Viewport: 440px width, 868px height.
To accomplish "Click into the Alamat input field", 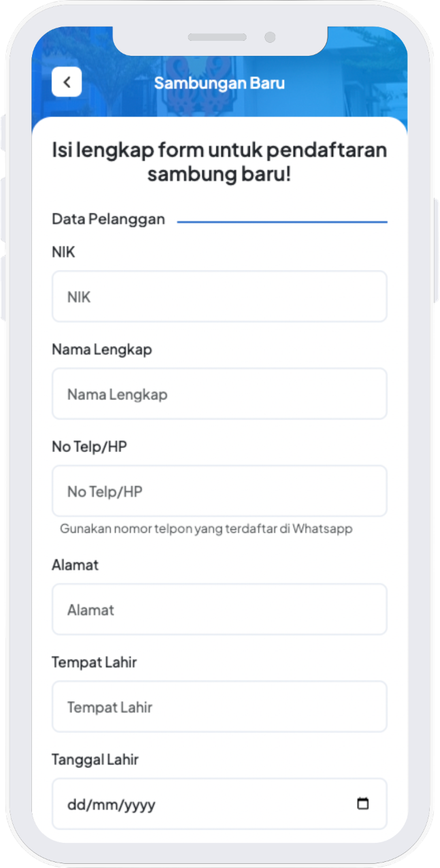I will tap(219, 609).
